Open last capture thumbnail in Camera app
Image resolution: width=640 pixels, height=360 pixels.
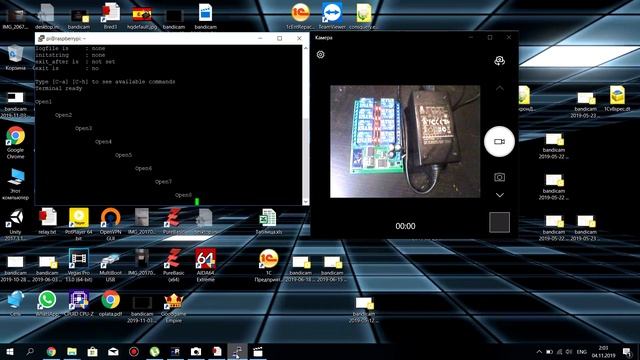point(499,222)
